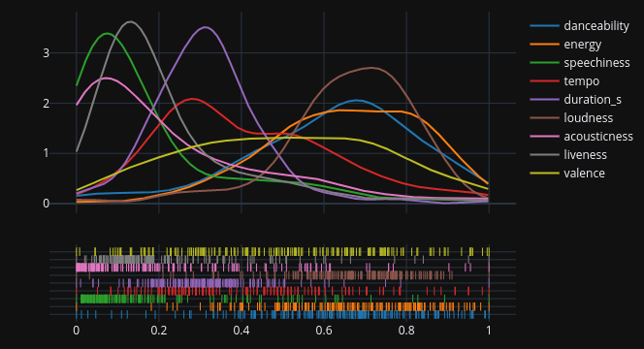Click the peak of the gray liveness curve
Viewport: 644px width, 349px height.
(x=131, y=21)
